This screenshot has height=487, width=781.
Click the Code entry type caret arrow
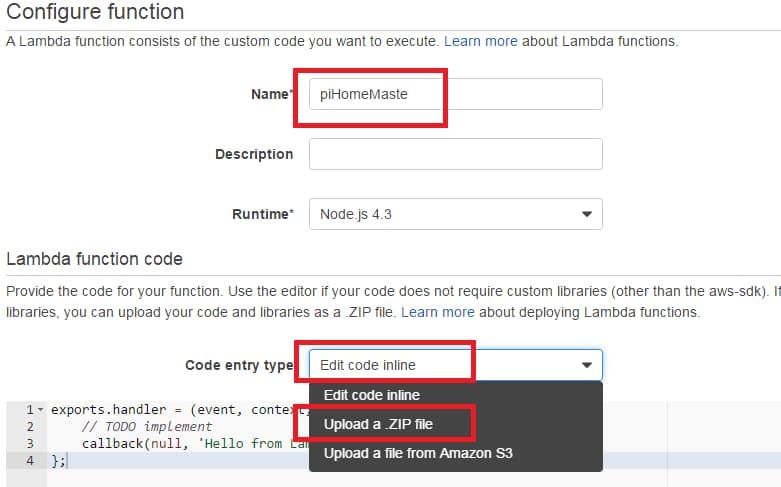(586, 365)
